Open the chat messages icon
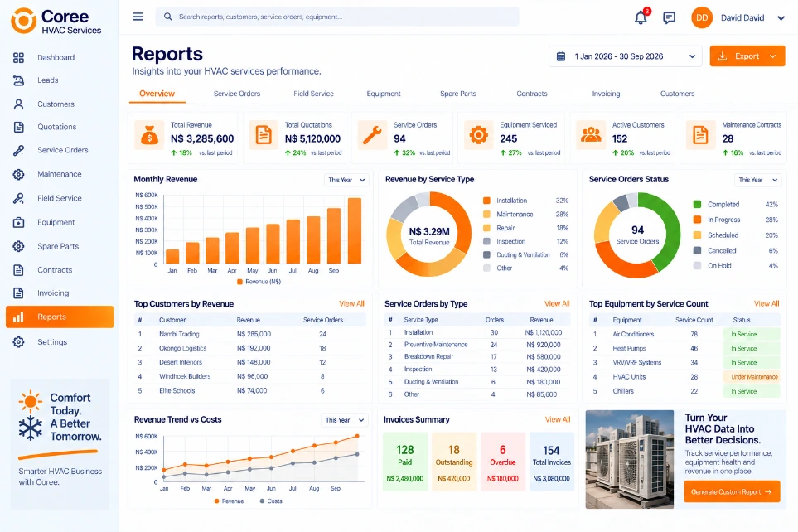The width and height of the screenshot is (798, 532). 669,18
